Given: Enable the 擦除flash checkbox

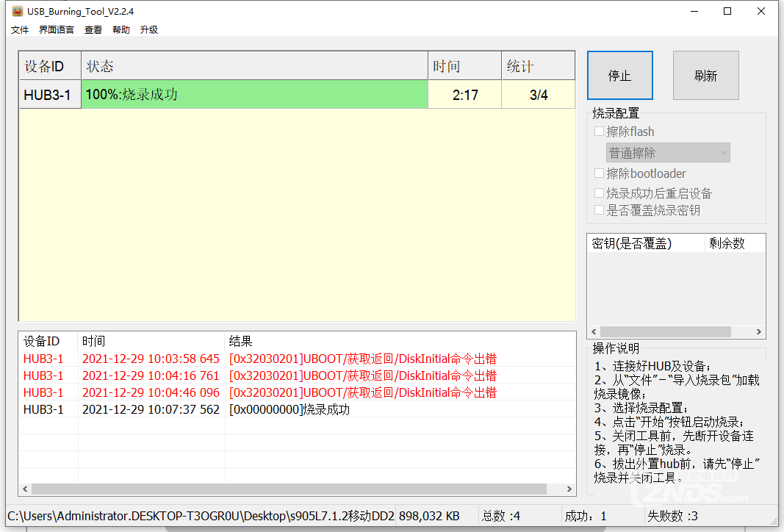Looking at the screenshot, I should [599, 131].
